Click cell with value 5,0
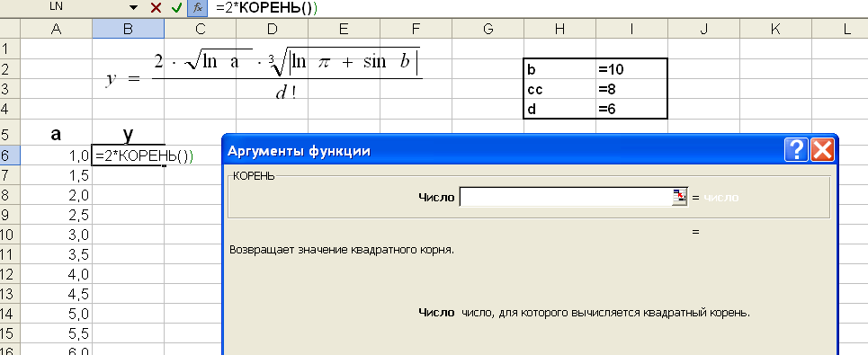Screen dimensions: 868x355 click(x=56, y=314)
